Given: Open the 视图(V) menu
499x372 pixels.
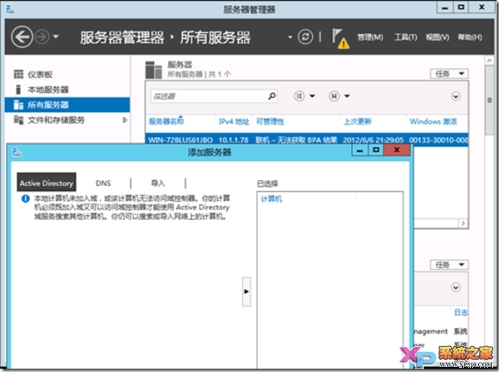Looking at the screenshot, I should [437, 37].
